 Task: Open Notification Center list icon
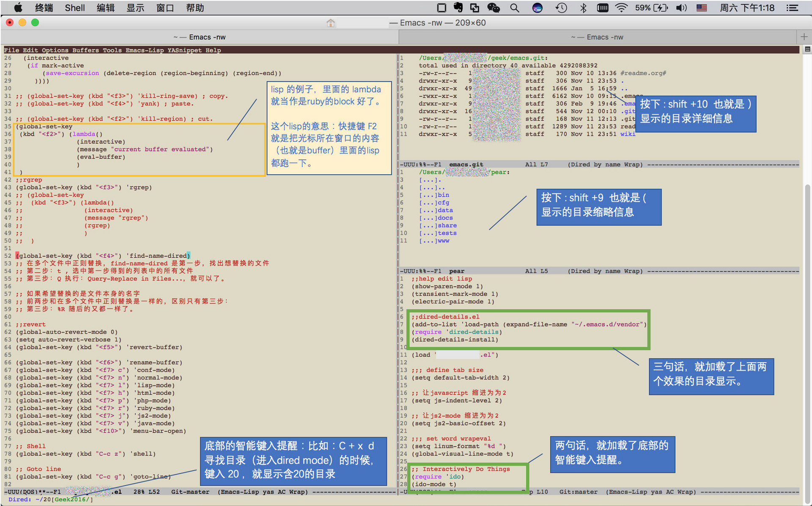(792, 8)
